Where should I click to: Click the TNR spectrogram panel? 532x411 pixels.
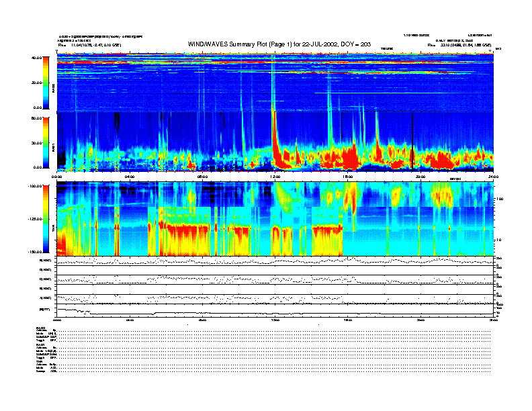tap(275, 219)
